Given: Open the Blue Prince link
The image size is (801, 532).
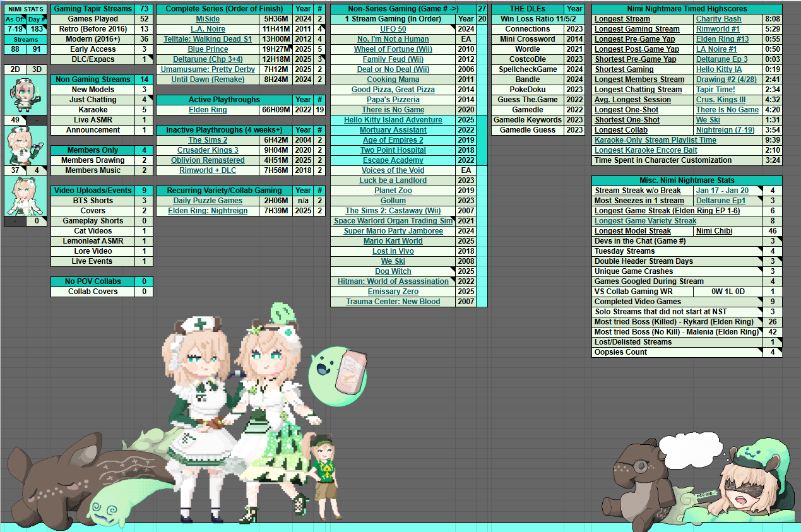Looking at the screenshot, I should [x=208, y=49].
